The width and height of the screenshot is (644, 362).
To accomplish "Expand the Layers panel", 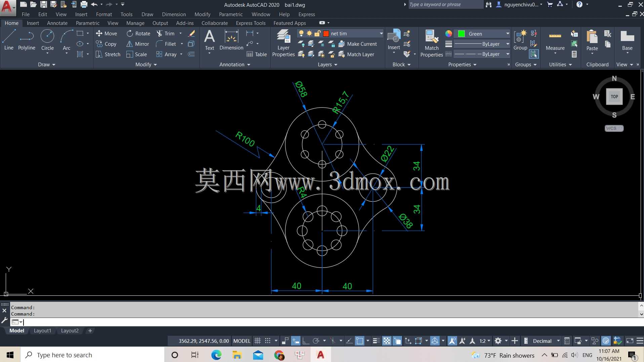I will click(x=327, y=64).
